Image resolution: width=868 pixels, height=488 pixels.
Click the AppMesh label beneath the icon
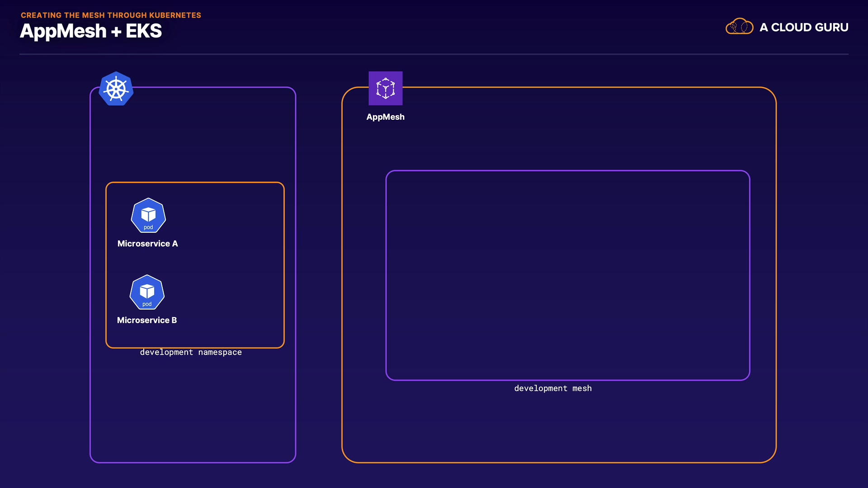point(385,117)
